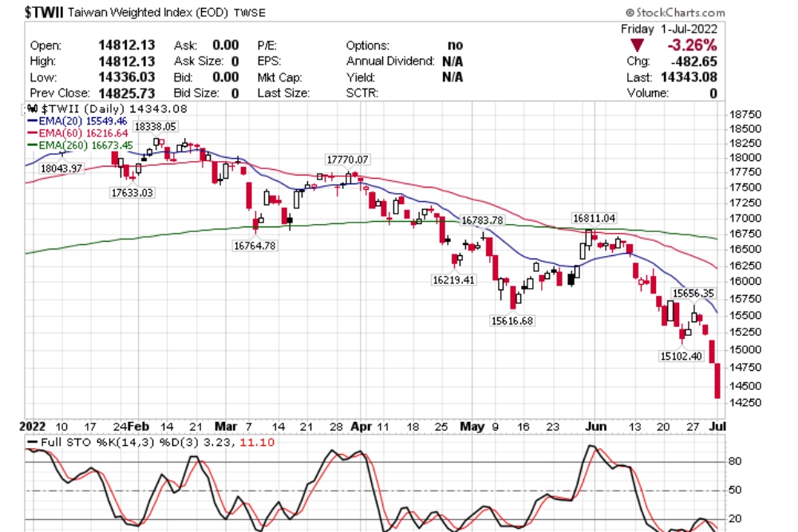Click the 14250 price axis label
This screenshot has width=798, height=532.
tap(745, 402)
